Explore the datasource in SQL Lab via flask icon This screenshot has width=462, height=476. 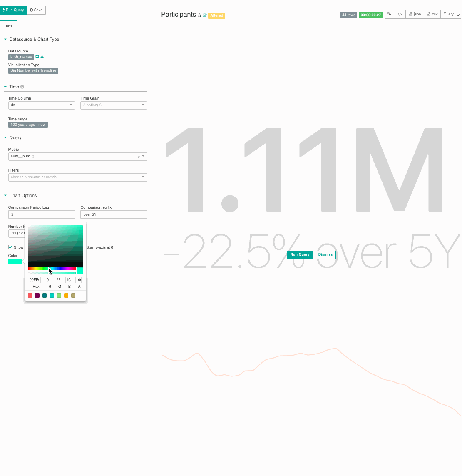42,57
